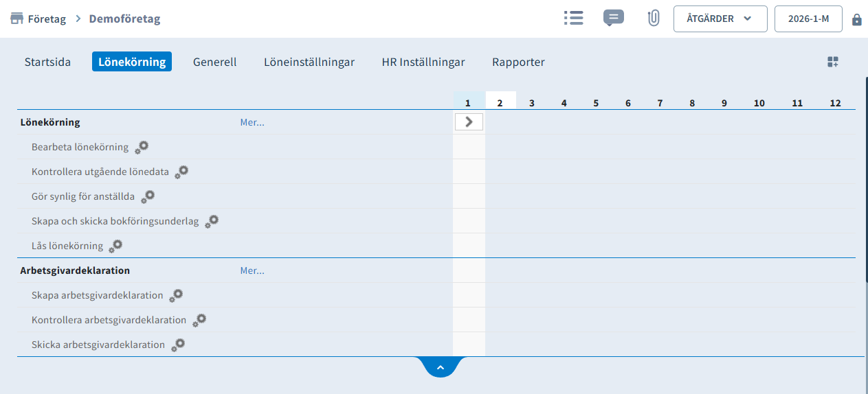Image resolution: width=868 pixels, height=394 pixels.
Task: Open the task list icon in header
Action: [x=573, y=19]
